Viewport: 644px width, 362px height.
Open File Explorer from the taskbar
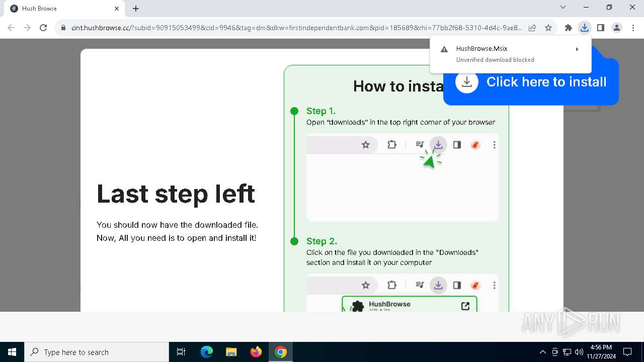tap(231, 352)
